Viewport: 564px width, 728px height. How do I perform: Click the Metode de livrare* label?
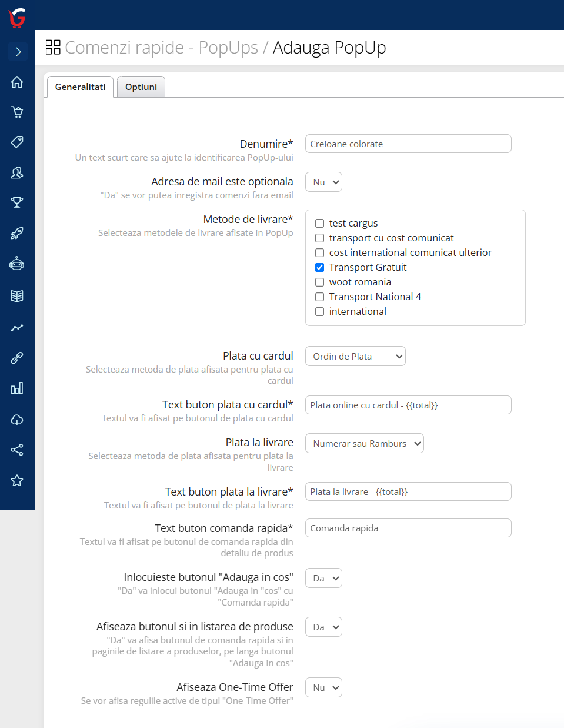248,220
